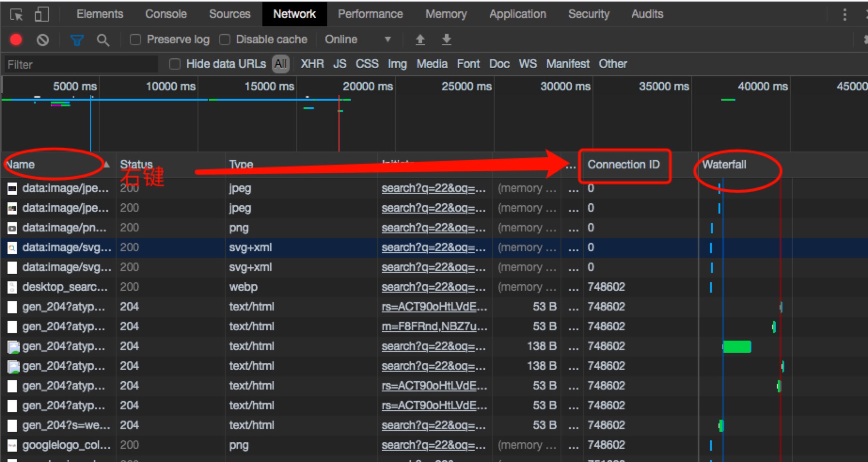Toggle the device toolbar icon
The height and width of the screenshot is (462, 868).
point(42,14)
